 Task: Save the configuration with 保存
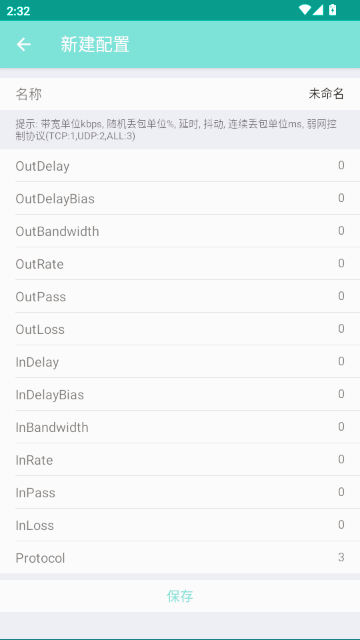click(x=180, y=596)
